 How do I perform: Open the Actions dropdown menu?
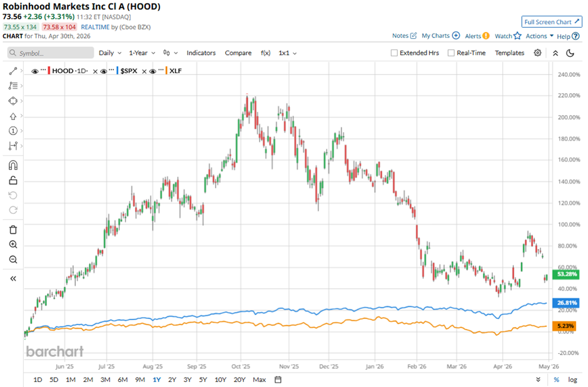(x=539, y=36)
